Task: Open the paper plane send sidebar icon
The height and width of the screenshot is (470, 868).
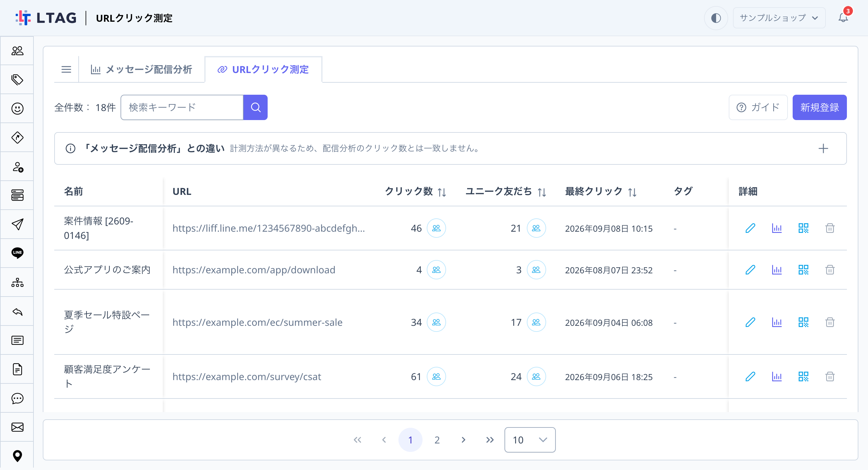Action: pos(17,224)
